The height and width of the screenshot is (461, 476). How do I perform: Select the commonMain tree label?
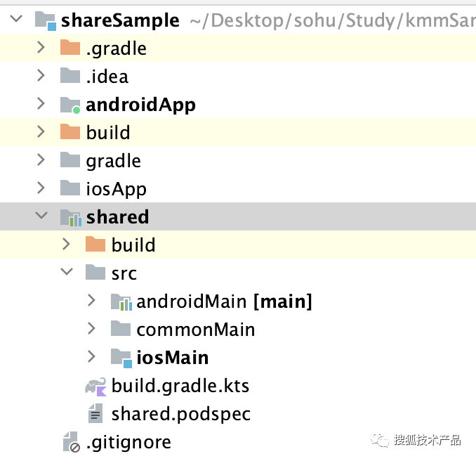[x=195, y=330]
